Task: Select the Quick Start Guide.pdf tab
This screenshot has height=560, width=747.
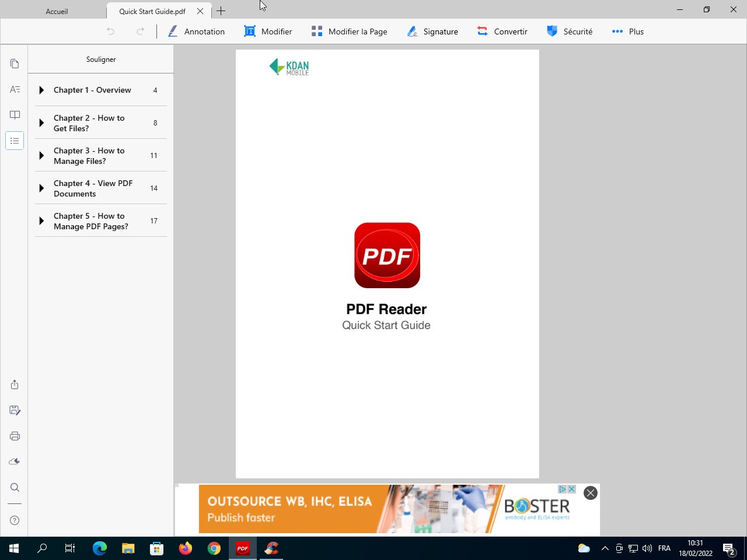Action: click(152, 11)
